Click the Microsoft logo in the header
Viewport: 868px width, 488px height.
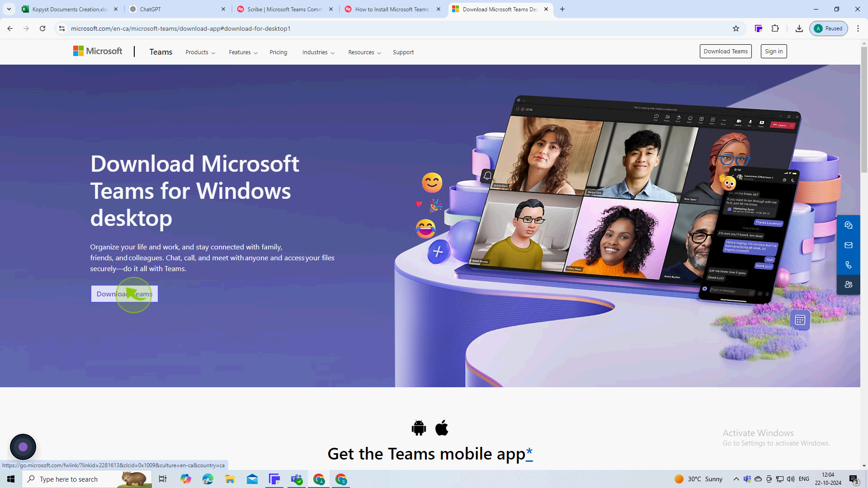coord(98,52)
